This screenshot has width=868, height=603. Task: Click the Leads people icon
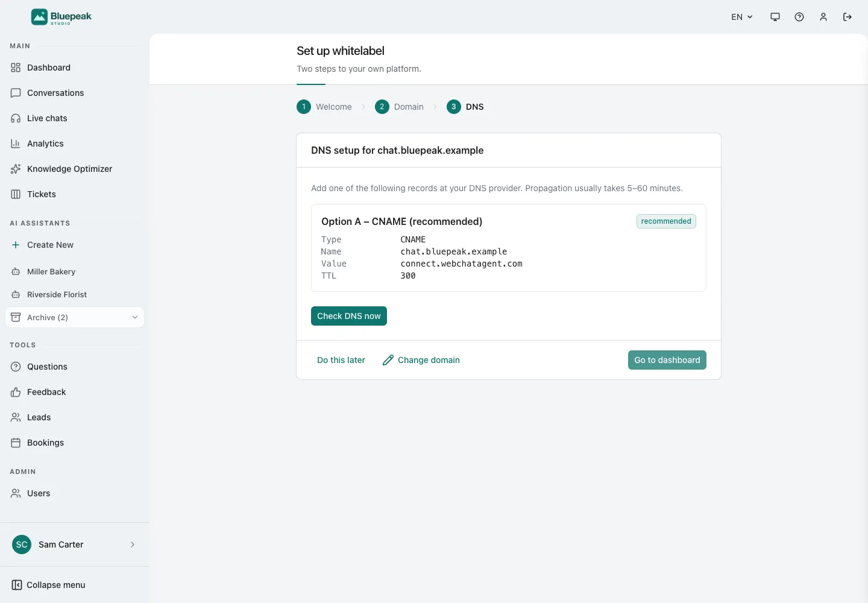[16, 417]
